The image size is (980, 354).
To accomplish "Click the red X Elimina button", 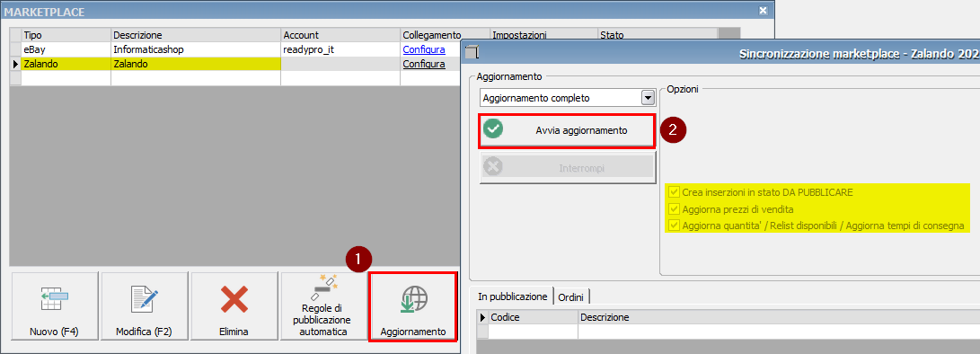I will pyautogui.click(x=234, y=299).
